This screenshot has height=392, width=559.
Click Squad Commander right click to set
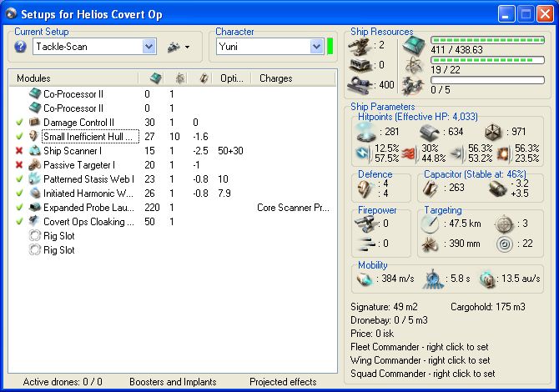[x=423, y=374]
